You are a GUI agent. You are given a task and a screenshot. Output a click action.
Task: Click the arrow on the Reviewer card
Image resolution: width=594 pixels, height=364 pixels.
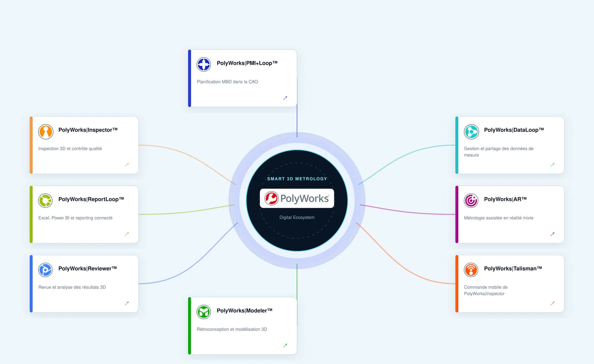tap(127, 303)
